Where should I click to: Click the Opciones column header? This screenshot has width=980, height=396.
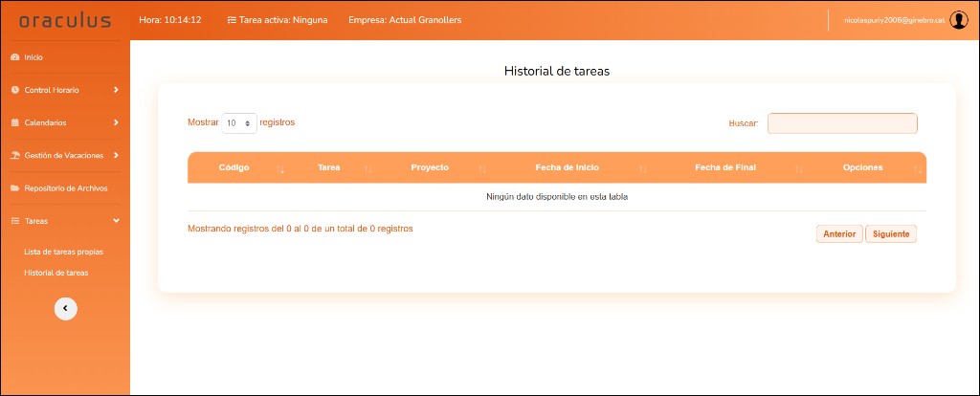tap(862, 168)
